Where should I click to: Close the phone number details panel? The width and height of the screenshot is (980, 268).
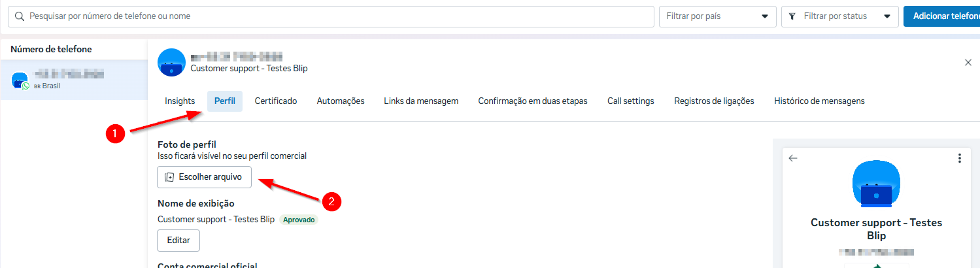(x=968, y=62)
